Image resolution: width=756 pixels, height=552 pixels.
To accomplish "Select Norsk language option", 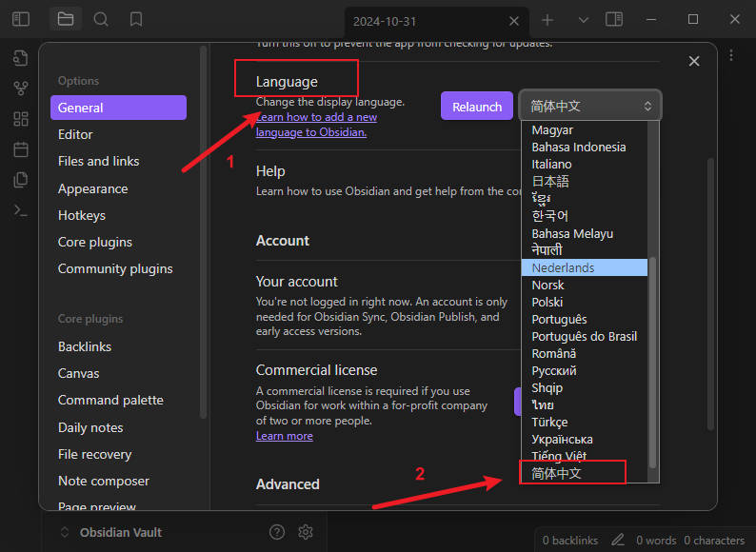I will click(584, 285).
